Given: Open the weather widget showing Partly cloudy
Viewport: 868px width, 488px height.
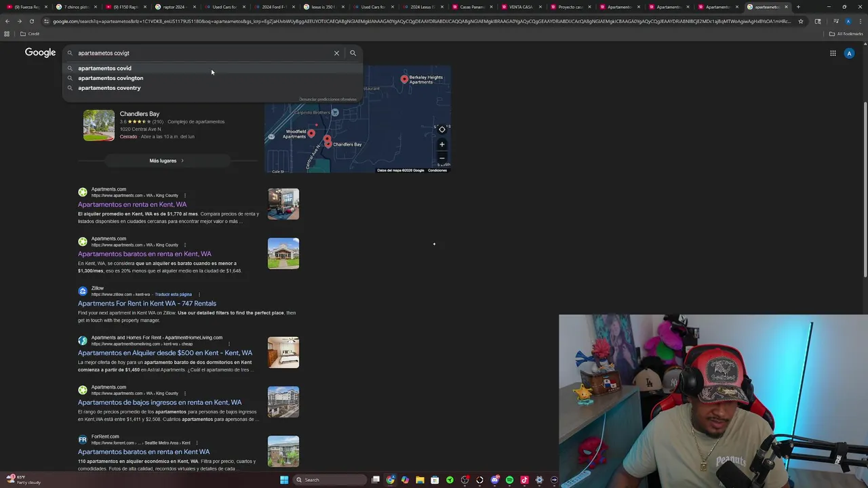Looking at the screenshot, I should [x=24, y=480].
